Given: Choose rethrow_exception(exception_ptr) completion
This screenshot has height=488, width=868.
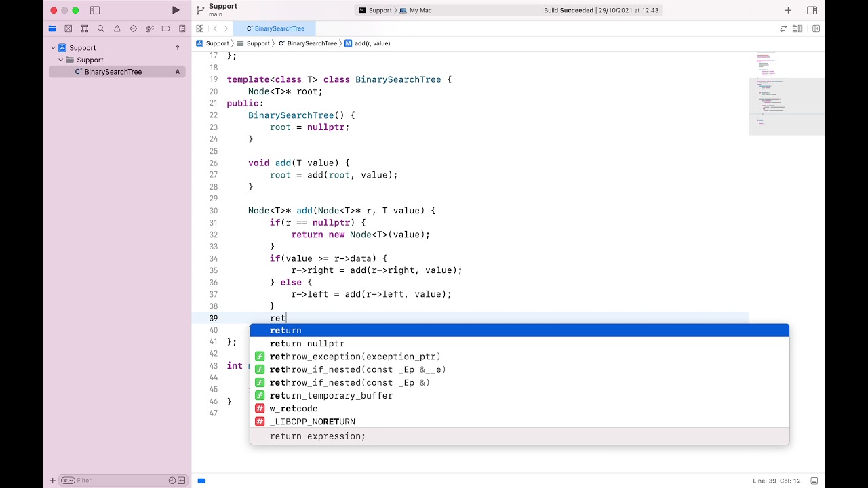Looking at the screenshot, I should tap(519, 357).
